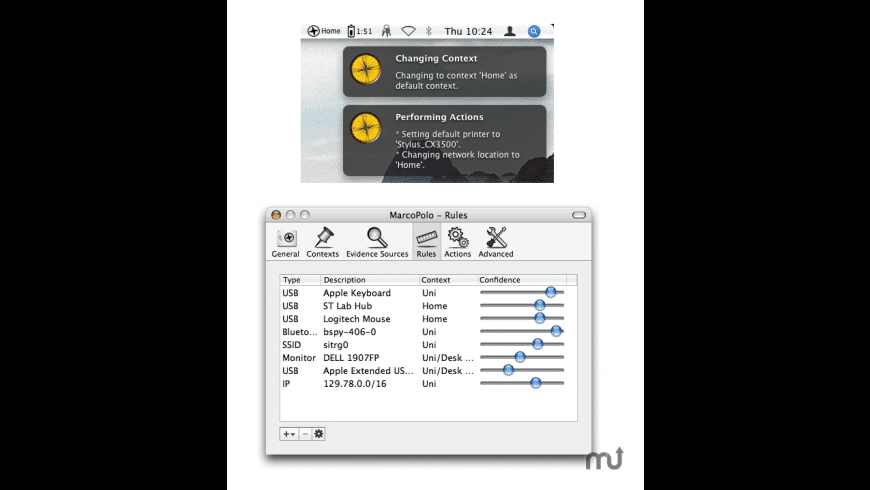Viewport: 870px width, 490px height.
Task: Click Uni/Desk context of Apple Extended row
Action: tap(448, 371)
